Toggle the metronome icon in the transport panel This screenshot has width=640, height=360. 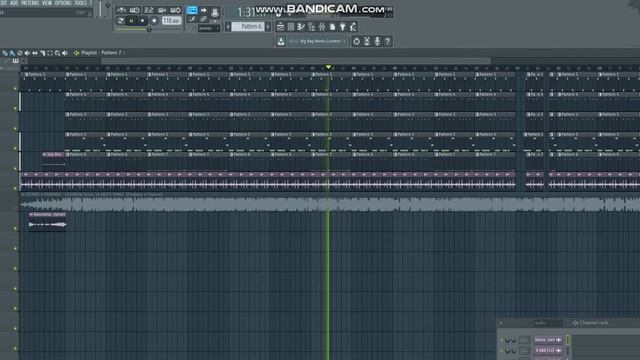(121, 10)
